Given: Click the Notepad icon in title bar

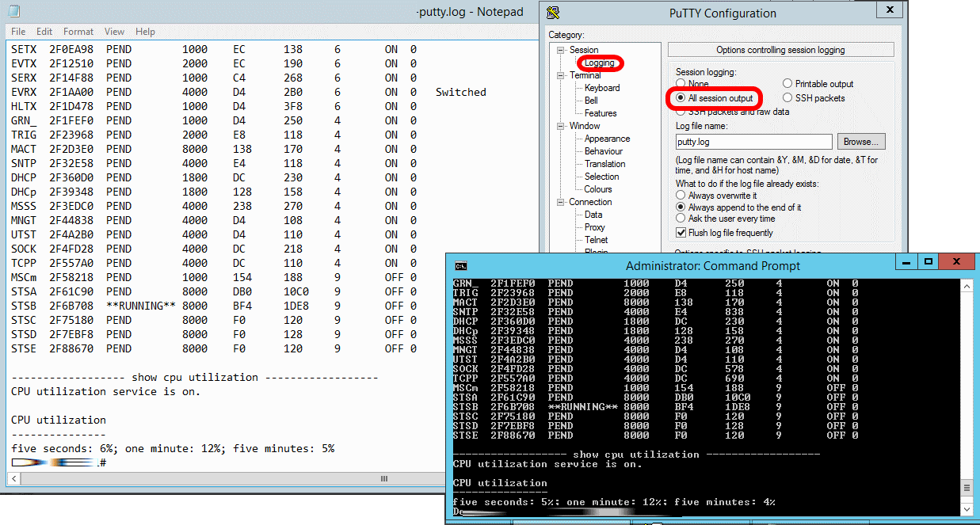Looking at the screenshot, I should tap(13, 12).
